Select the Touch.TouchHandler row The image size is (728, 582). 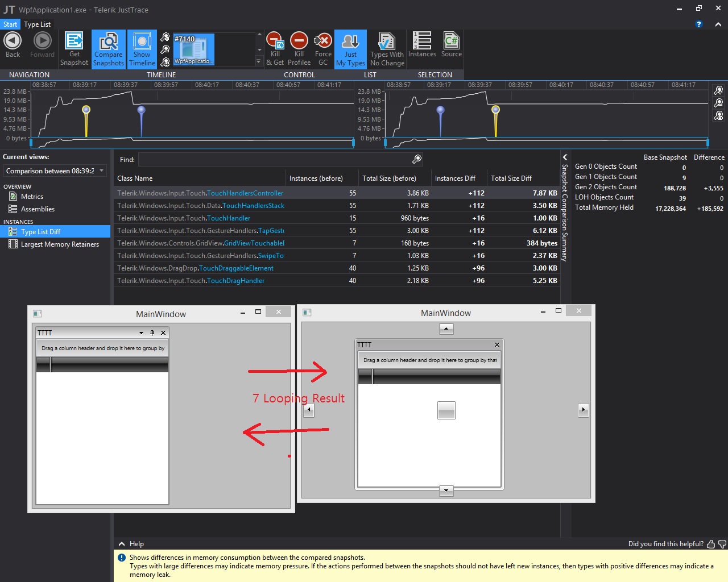(x=337, y=218)
